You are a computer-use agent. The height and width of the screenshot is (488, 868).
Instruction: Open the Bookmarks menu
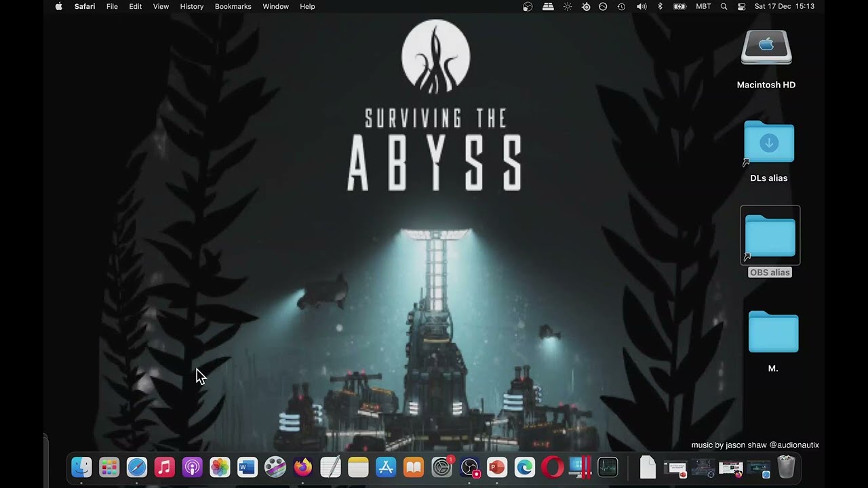(x=233, y=6)
